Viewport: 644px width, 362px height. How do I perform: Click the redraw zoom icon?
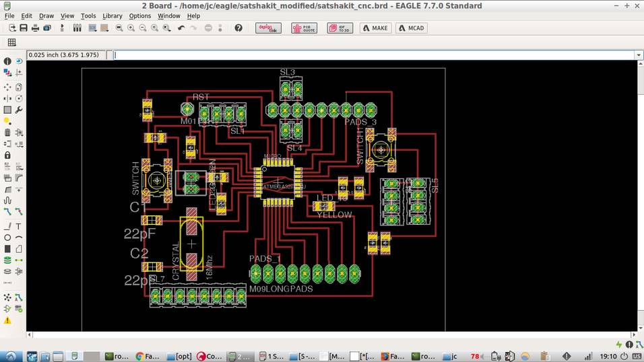[155, 28]
